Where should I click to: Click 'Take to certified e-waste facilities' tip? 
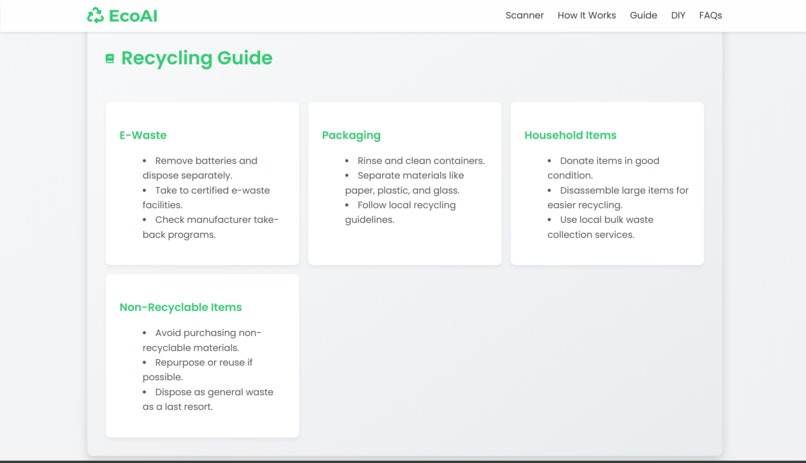(206, 197)
